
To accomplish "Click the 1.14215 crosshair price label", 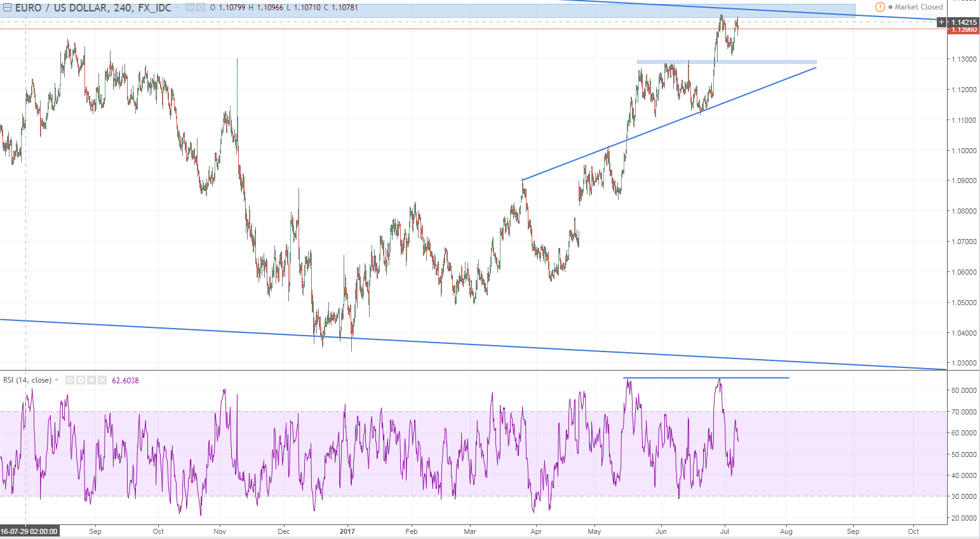I will coord(963,22).
